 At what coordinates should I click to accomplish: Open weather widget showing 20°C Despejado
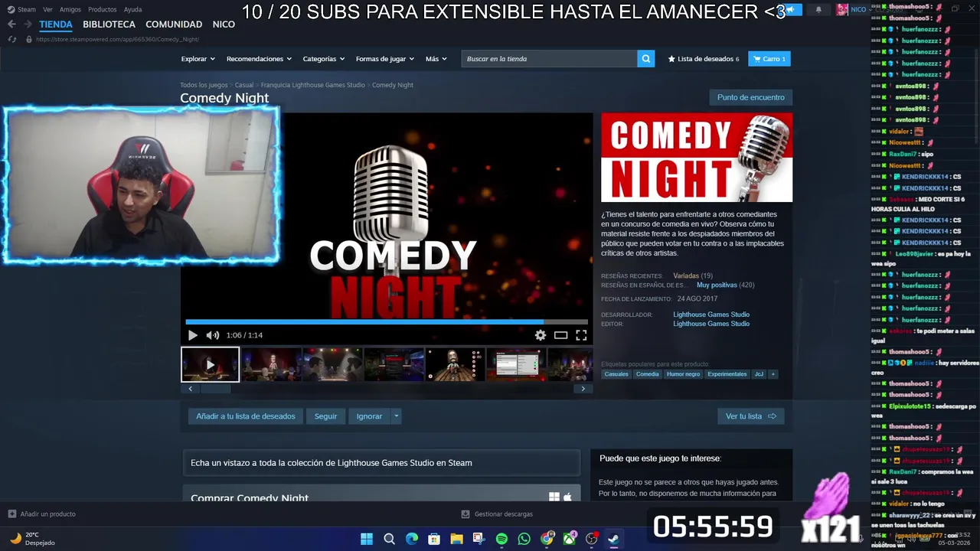[31, 539]
